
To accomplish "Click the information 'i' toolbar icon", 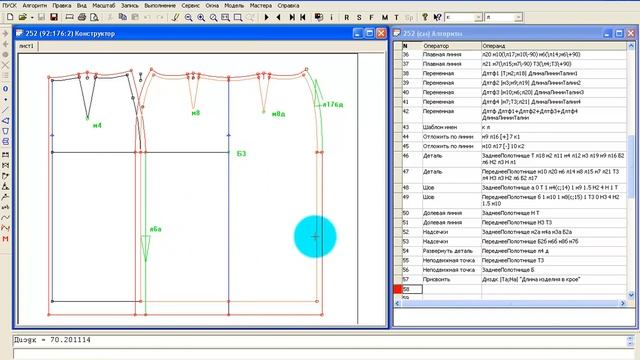I will (x=331, y=17).
